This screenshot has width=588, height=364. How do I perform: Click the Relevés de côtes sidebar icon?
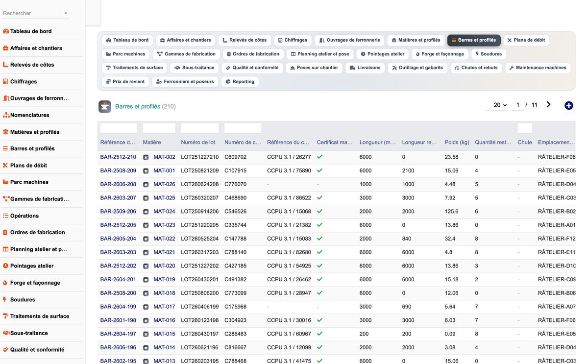pos(6,65)
